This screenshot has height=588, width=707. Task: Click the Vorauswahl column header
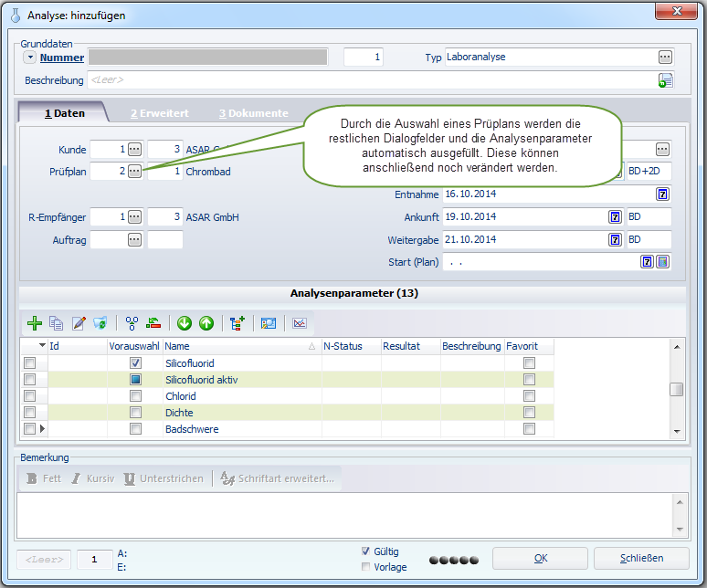tap(135, 346)
